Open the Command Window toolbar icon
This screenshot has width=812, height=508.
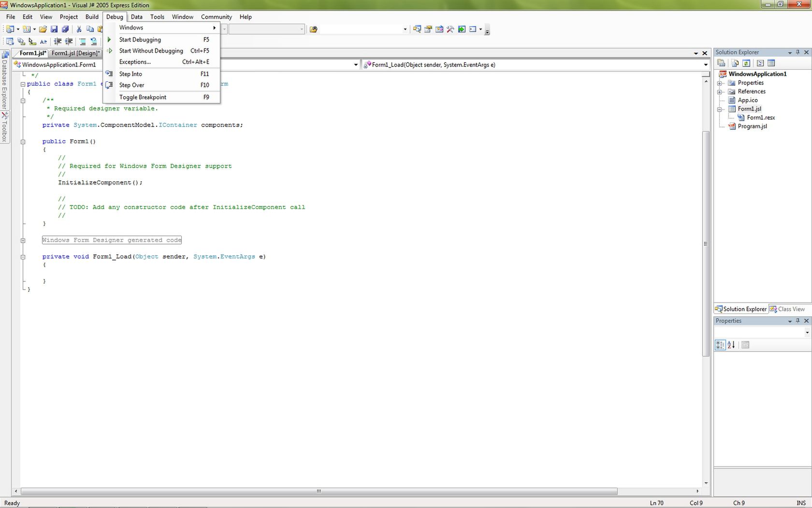[473, 29]
